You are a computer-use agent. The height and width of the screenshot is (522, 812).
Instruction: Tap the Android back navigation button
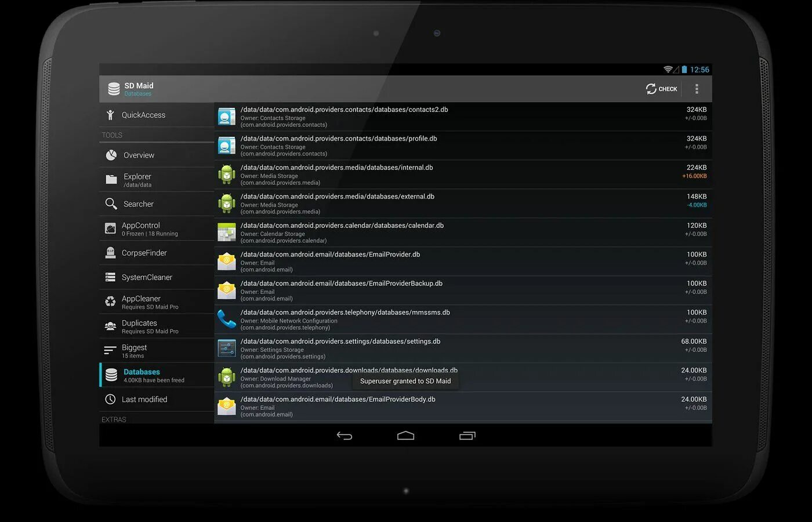coord(345,436)
